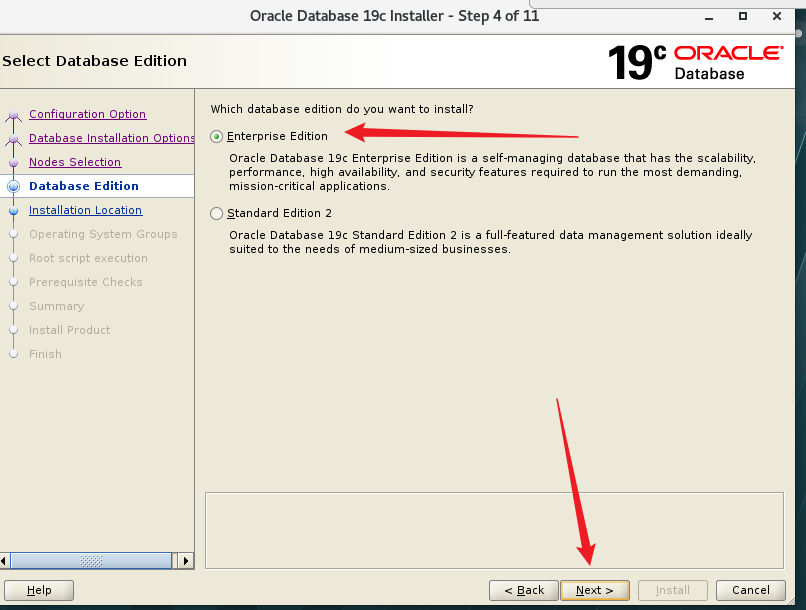
Task: Cancel the Oracle installer
Action: [750, 590]
